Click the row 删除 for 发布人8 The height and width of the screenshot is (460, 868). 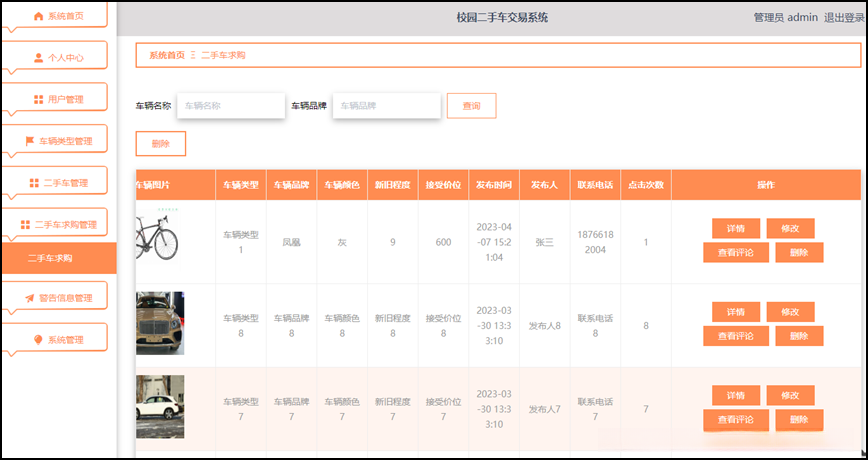click(x=799, y=336)
